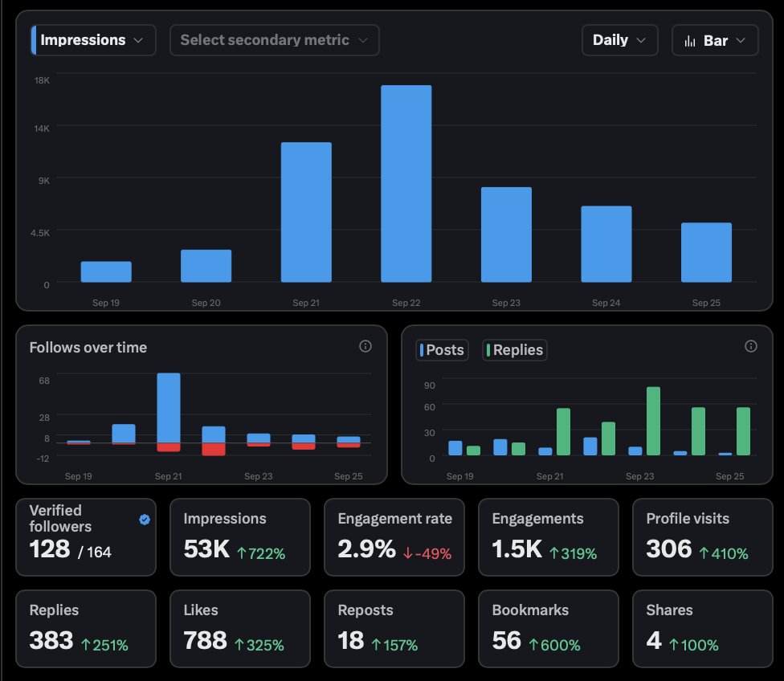
Task: Open the Daily interval dropdown
Action: point(619,40)
